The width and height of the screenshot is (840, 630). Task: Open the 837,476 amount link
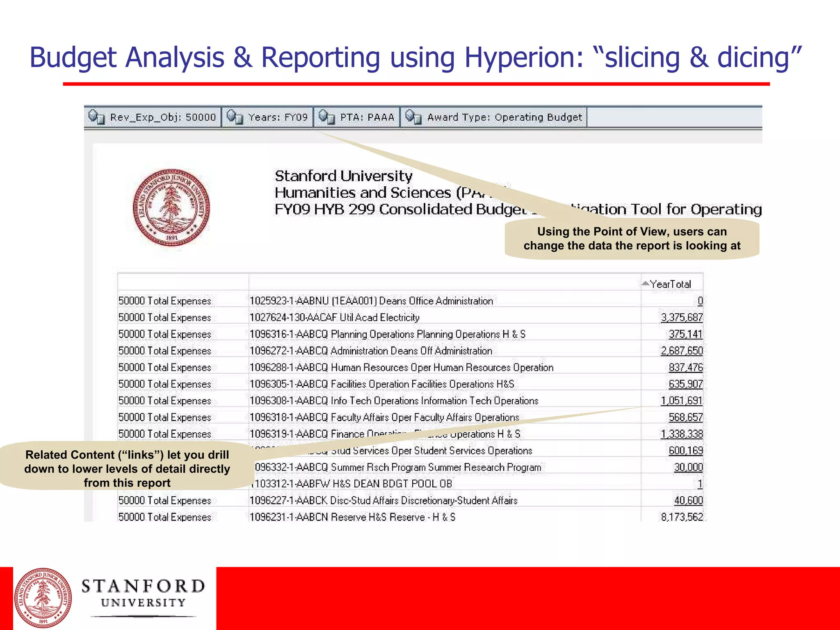pyautogui.click(x=686, y=367)
